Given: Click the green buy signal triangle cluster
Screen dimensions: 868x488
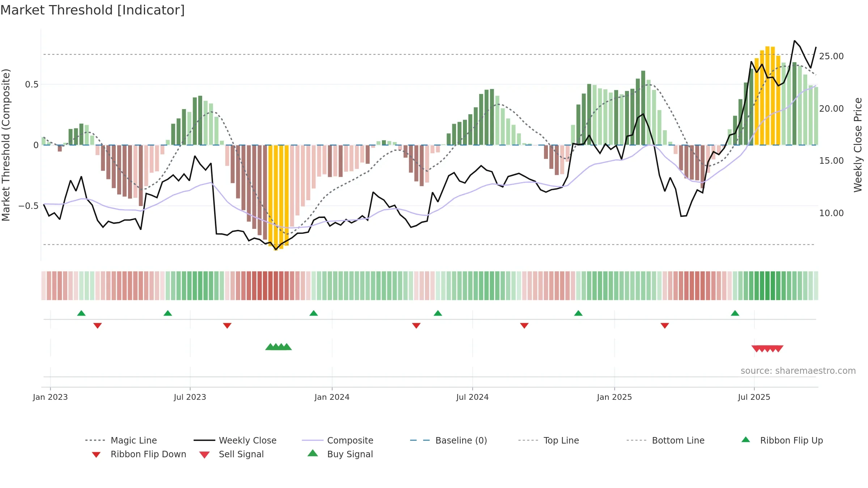Looking at the screenshot, I should (278, 347).
